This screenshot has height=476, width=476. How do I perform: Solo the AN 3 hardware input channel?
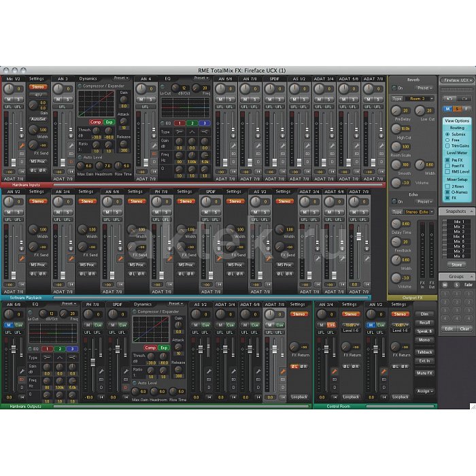[x=68, y=99]
